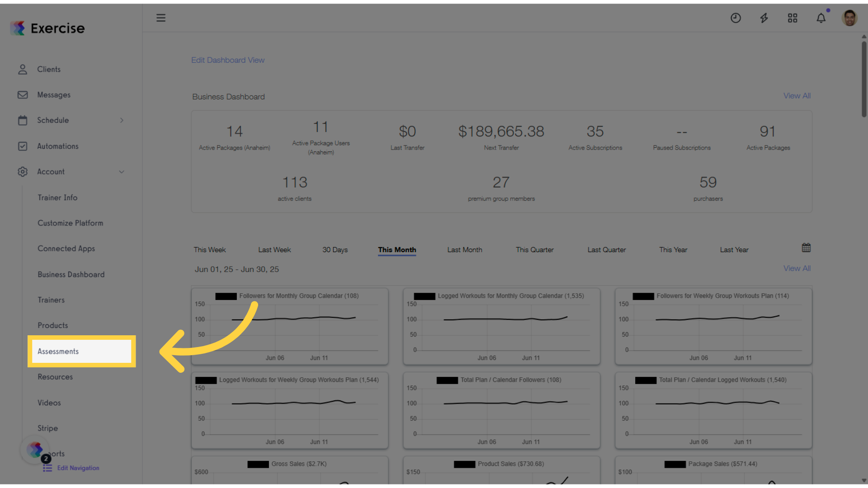
Task: Toggle Total Plan / Calendar Followers legend swatch
Action: tap(448, 380)
